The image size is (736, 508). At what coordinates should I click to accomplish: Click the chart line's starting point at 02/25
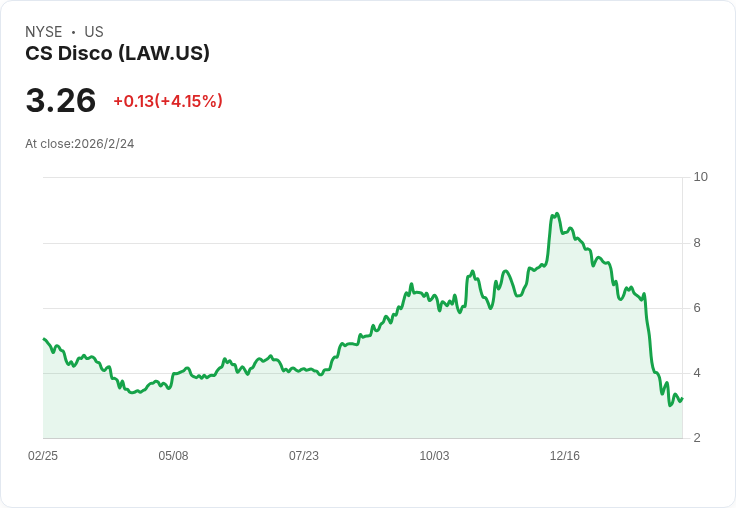point(44,339)
